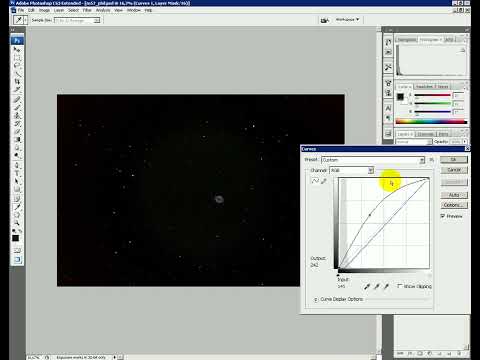Click the blue B slider in Color panel

432,112
